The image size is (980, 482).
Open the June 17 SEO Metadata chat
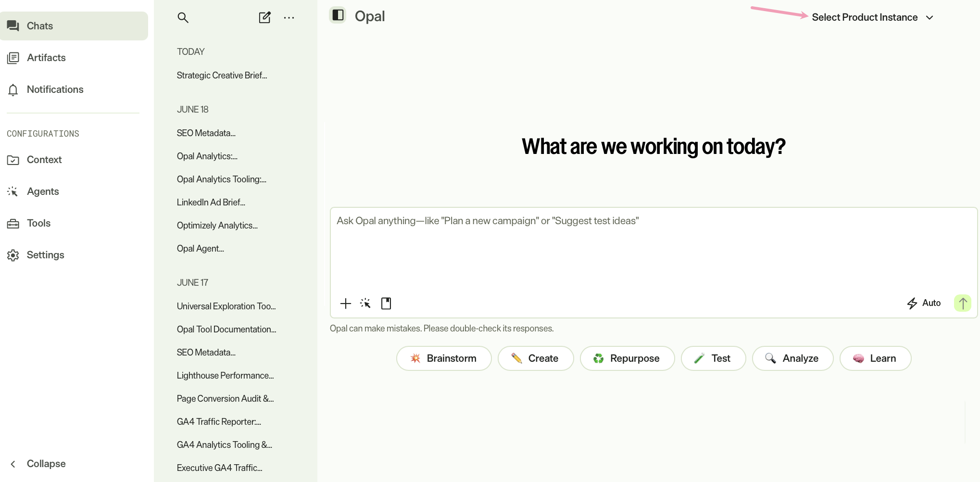[206, 353]
